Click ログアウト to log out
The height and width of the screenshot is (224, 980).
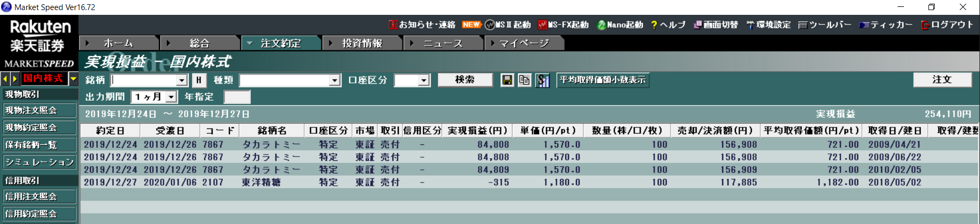[947, 25]
